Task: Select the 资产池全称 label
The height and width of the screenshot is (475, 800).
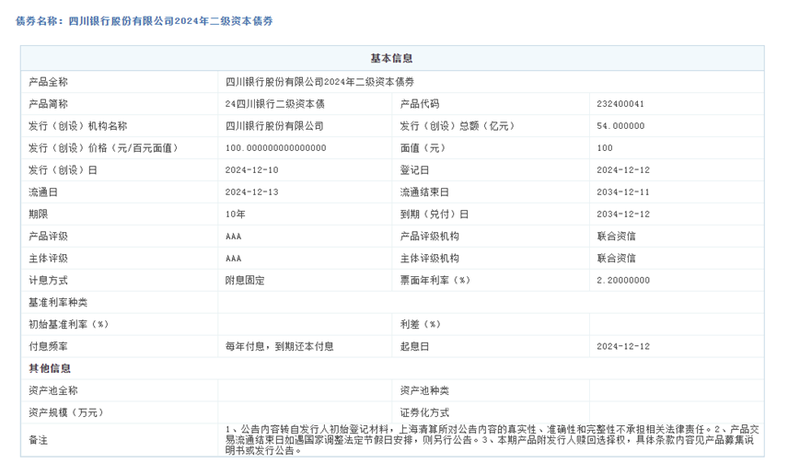Action: [x=53, y=390]
